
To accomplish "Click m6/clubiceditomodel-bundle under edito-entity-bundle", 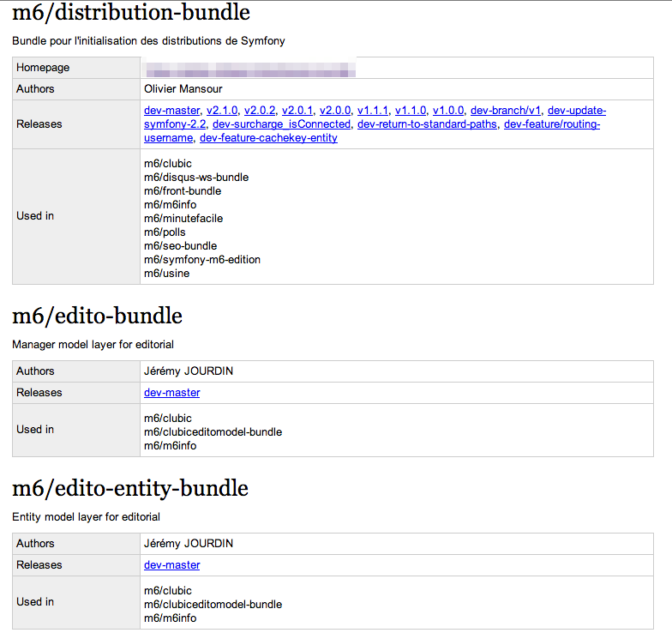I will click(213, 604).
